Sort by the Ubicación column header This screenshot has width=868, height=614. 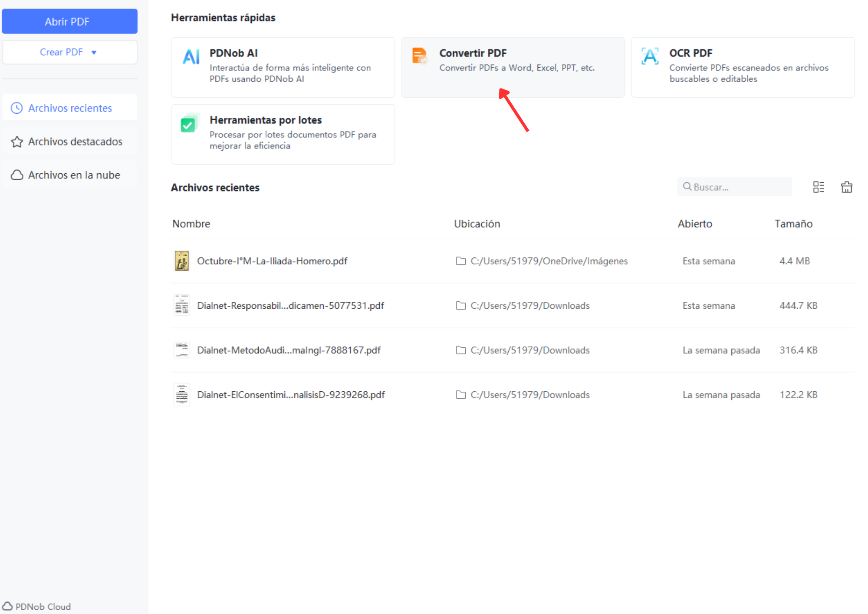coord(477,224)
